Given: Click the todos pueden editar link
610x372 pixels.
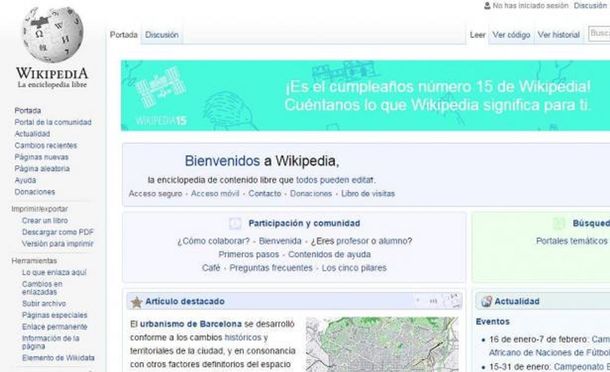Looking at the screenshot, I should pos(335,180).
